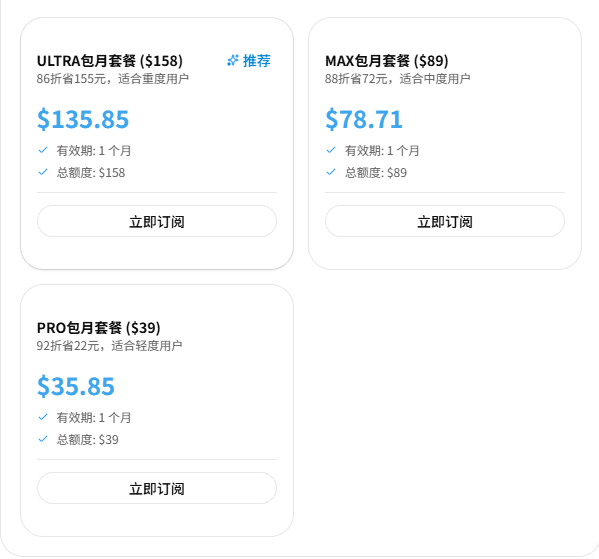Click 有效期: 1 个月 in MAX card
Image resolution: width=599 pixels, height=559 pixels.
[x=382, y=151]
